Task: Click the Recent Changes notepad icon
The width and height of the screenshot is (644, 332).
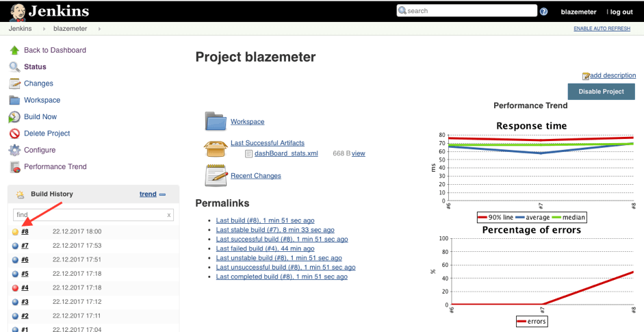Action: (x=216, y=175)
